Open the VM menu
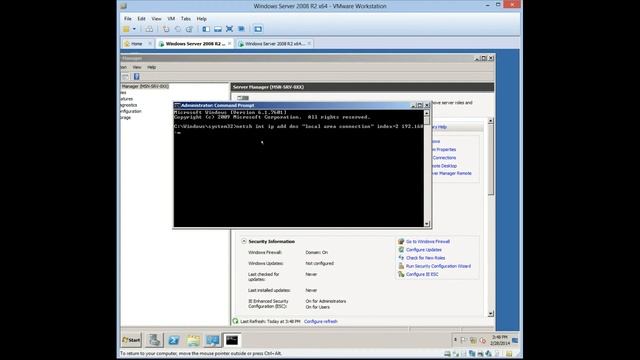 [171, 19]
